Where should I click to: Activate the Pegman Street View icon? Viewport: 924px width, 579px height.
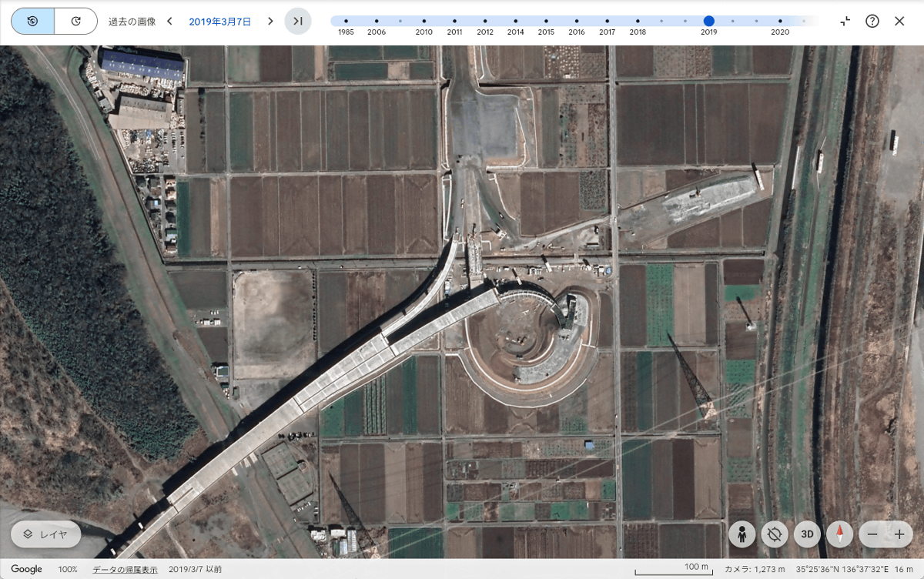pos(742,534)
